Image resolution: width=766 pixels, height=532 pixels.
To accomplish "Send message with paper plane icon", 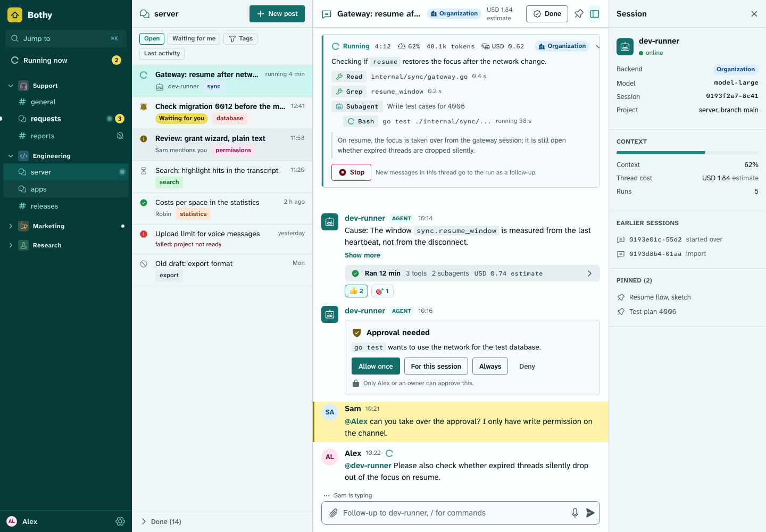I will 590,513.
